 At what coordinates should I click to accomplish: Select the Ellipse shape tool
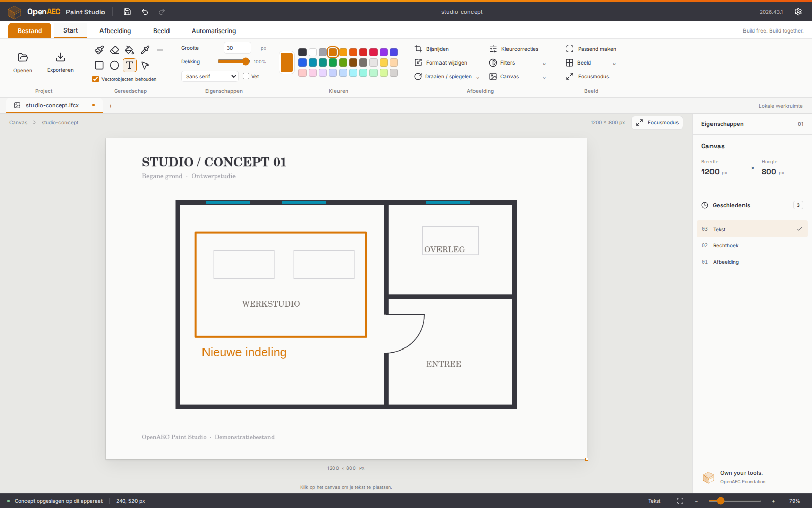click(115, 65)
